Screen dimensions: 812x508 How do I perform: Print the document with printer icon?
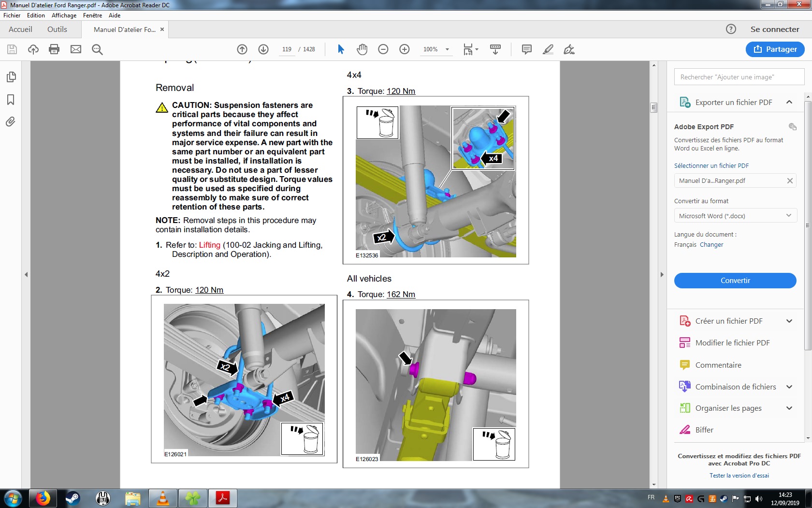click(54, 49)
